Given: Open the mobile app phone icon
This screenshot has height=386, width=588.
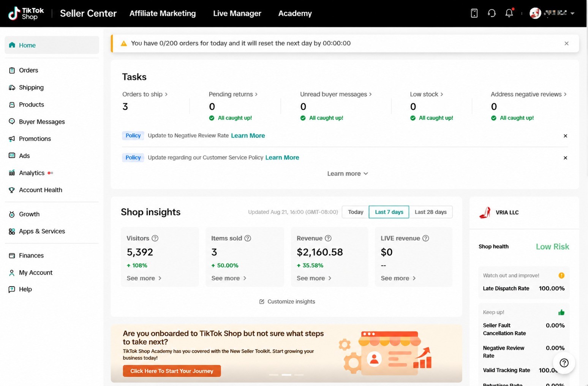Looking at the screenshot, I should (x=474, y=13).
